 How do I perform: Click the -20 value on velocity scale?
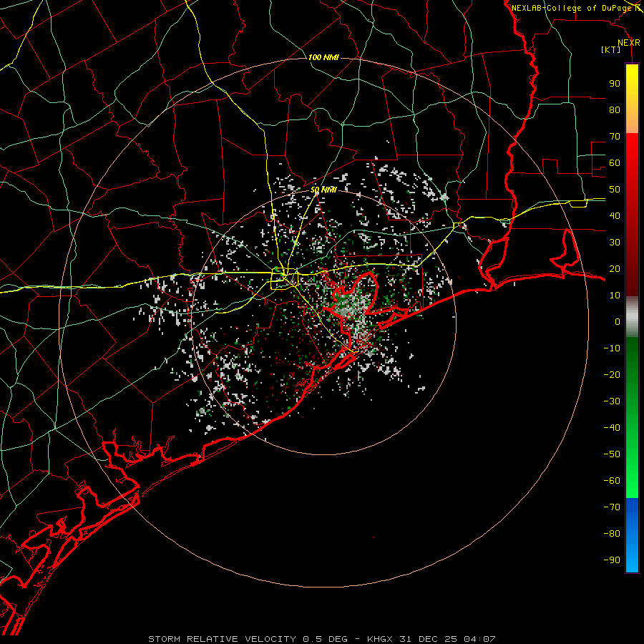tap(612, 374)
